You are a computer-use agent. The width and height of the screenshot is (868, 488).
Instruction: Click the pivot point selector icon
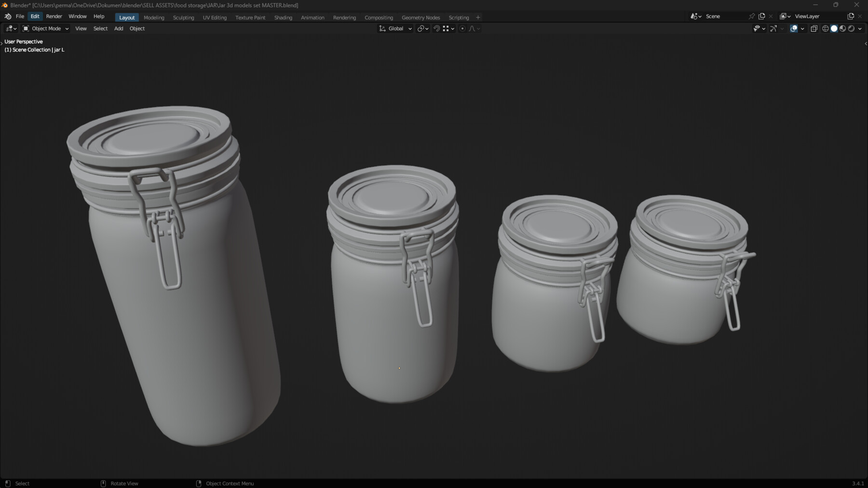(421, 28)
